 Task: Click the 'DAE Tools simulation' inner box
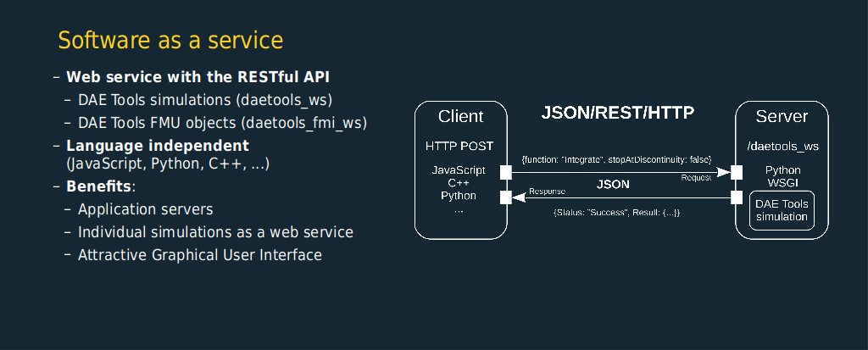coord(782,210)
